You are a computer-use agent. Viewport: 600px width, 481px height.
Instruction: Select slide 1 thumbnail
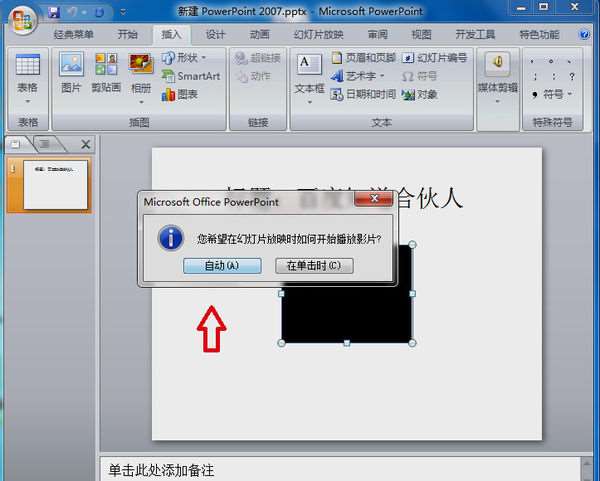coord(56,185)
